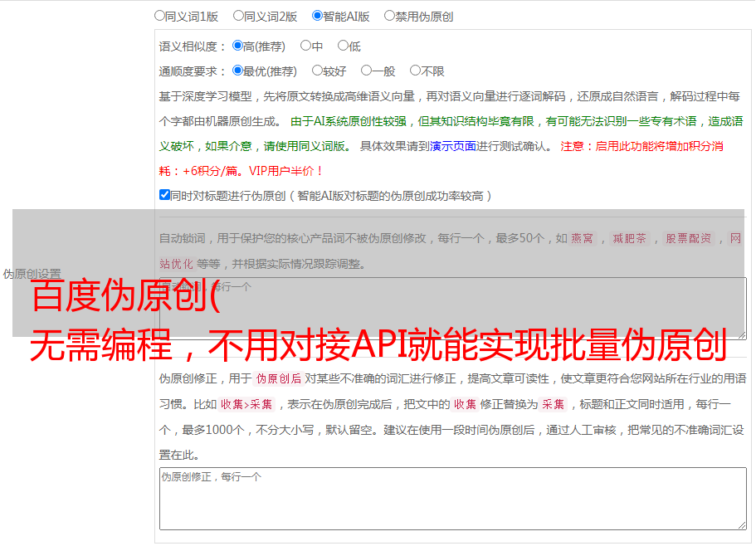Set 语义相似度 to 高(推荐)
Viewport: 756px width, 546px height.
click(x=237, y=46)
